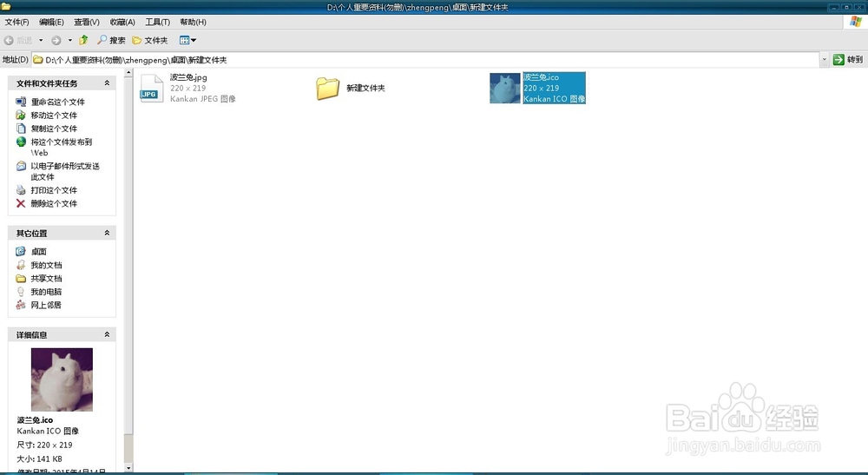The height and width of the screenshot is (475, 868).
Task: Click the folder icon in address bar
Action: [x=38, y=60]
